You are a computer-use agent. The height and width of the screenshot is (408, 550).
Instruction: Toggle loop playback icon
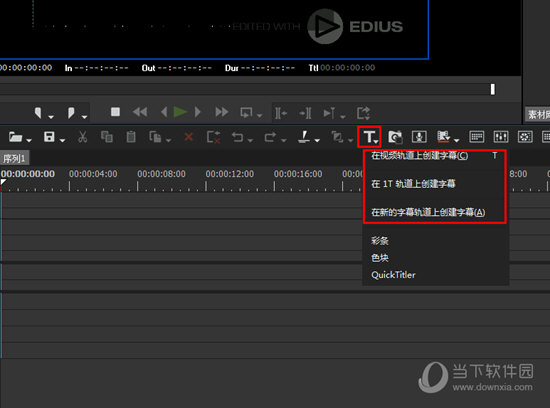tap(246, 113)
